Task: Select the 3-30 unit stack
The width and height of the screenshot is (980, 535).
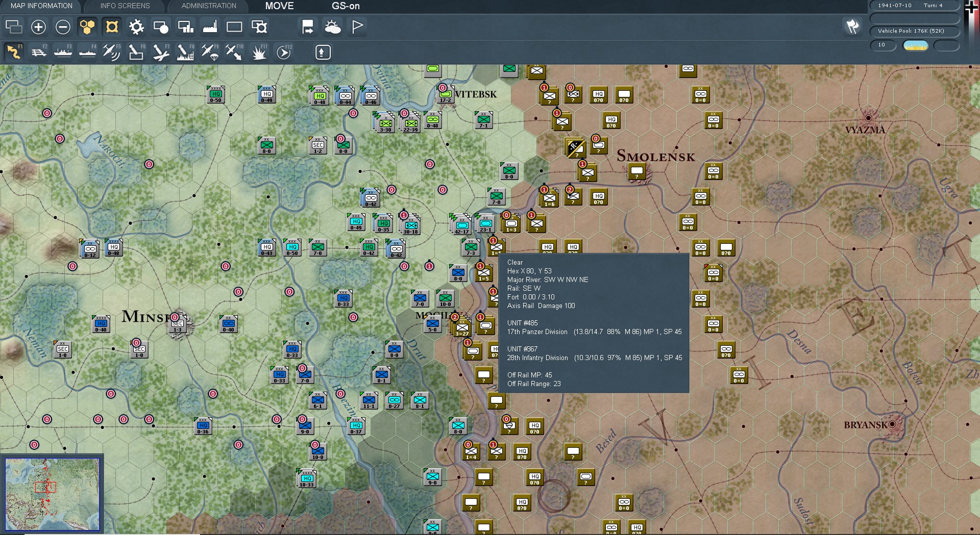Action: tap(385, 123)
